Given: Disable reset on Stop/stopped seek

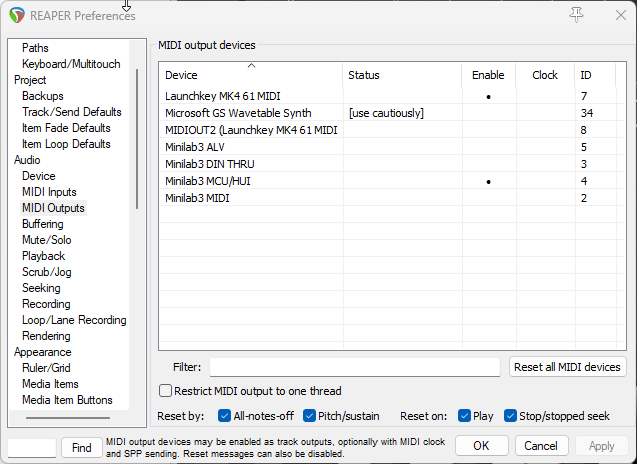Looking at the screenshot, I should pos(511,416).
